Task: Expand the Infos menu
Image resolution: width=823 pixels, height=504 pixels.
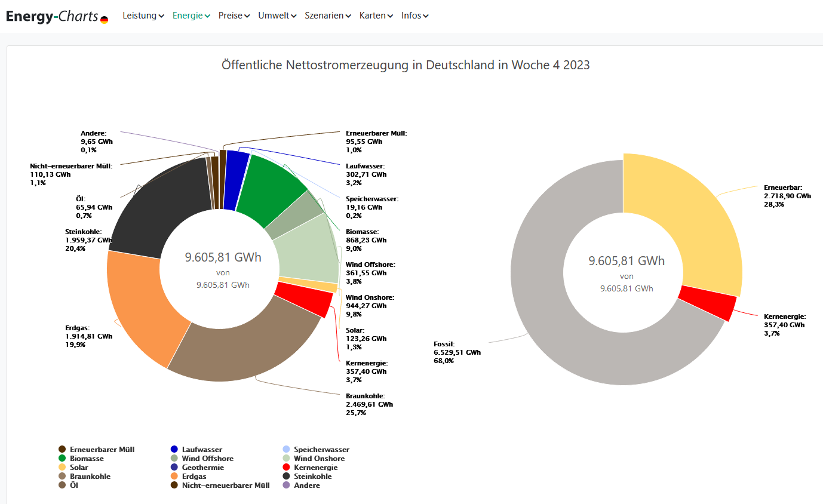Action: click(414, 16)
